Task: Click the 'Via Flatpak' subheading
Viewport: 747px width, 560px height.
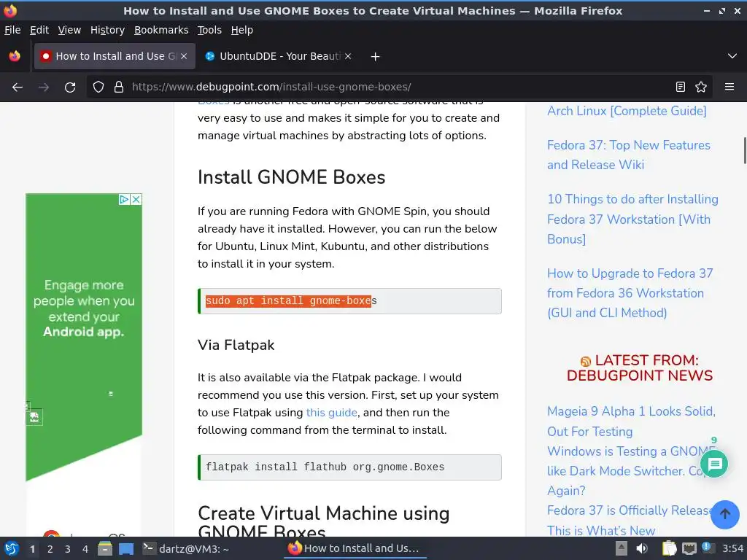Action: pos(236,345)
